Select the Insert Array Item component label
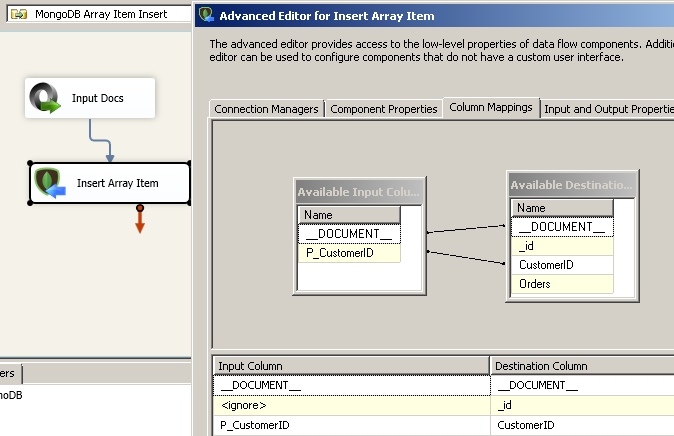Viewport: 674px width, 436px height. click(x=117, y=183)
